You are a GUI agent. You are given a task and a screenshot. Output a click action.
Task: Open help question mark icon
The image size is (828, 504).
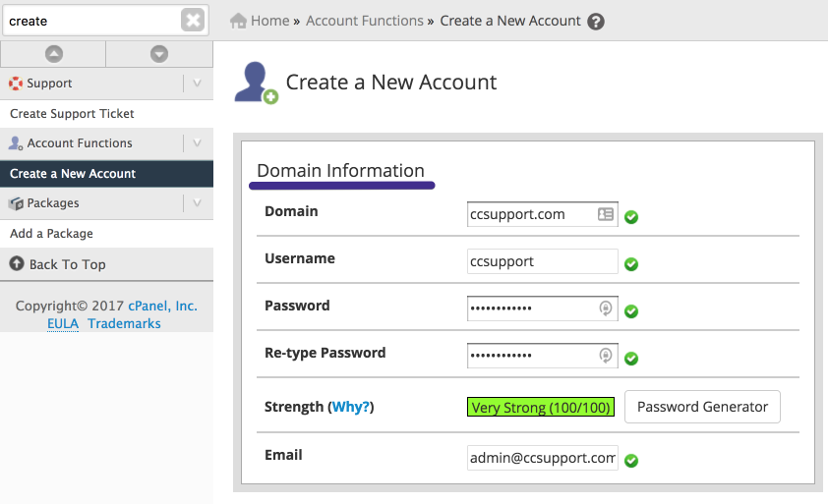pyautogui.click(x=596, y=22)
